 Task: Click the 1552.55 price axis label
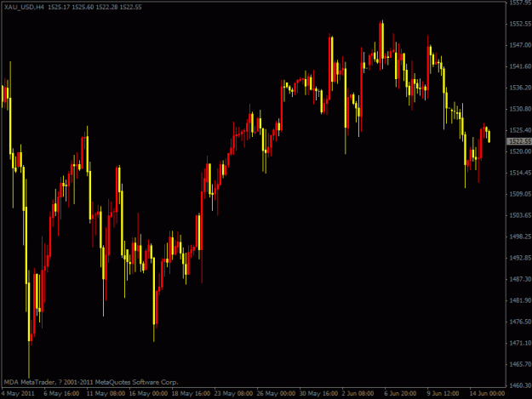520,24
